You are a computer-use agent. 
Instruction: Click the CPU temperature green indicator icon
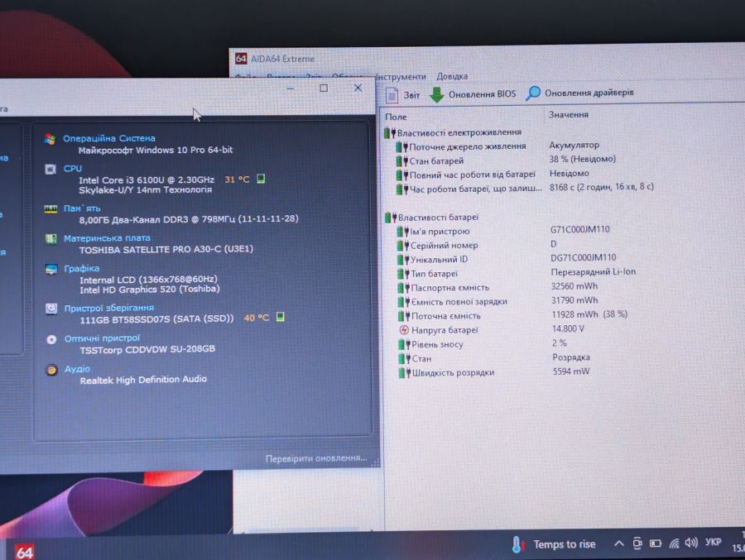click(x=261, y=179)
